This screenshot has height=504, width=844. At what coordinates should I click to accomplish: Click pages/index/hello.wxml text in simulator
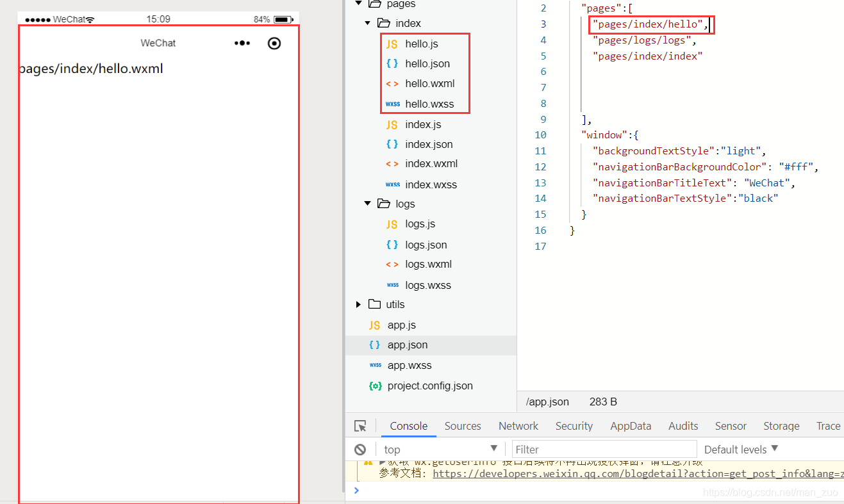[x=91, y=69]
